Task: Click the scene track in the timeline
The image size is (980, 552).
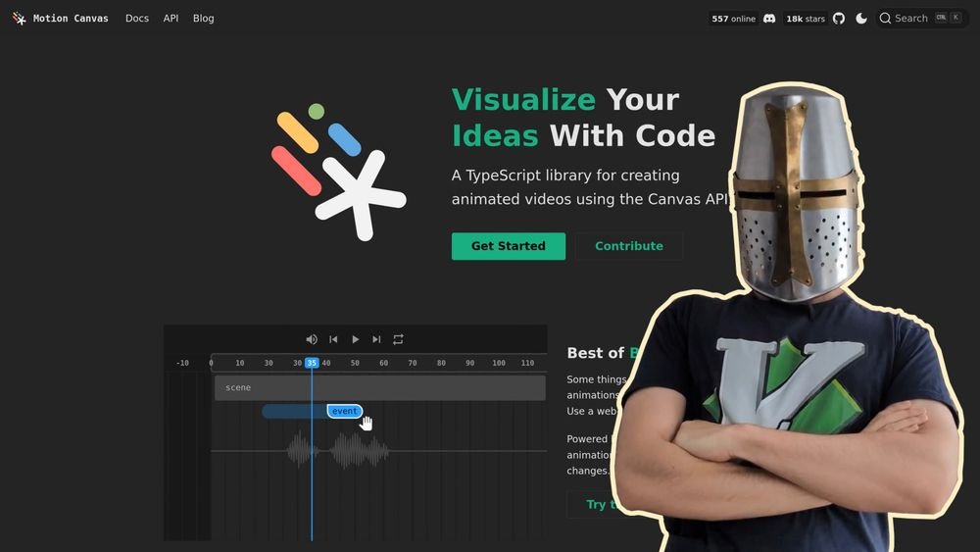Action: (379, 387)
